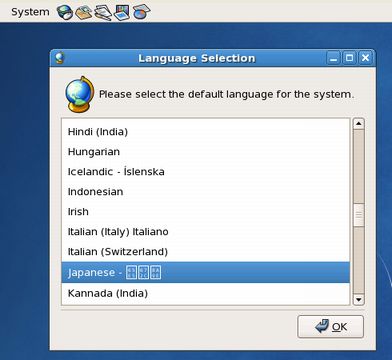Click the globe icon beside the instructions
This screenshot has width=392, height=360.
(x=79, y=94)
